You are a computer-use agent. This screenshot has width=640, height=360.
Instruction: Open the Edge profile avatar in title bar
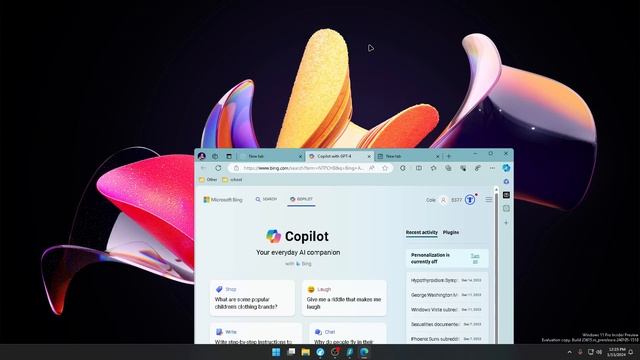(202, 156)
